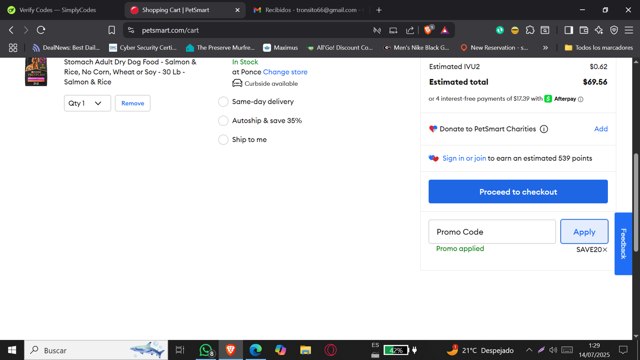Open Brave Rewards triangle icon
This screenshot has height=360, width=640.
tap(445, 30)
